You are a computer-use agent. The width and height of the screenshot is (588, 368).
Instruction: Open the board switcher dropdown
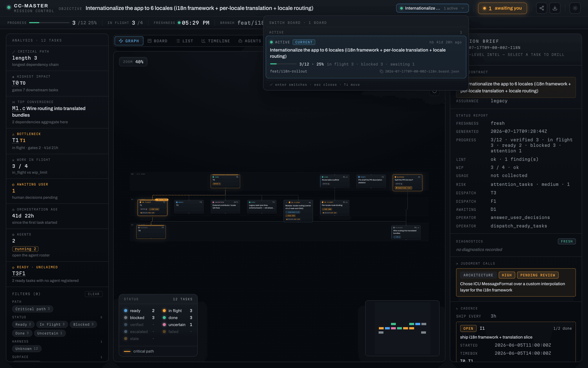coord(432,8)
